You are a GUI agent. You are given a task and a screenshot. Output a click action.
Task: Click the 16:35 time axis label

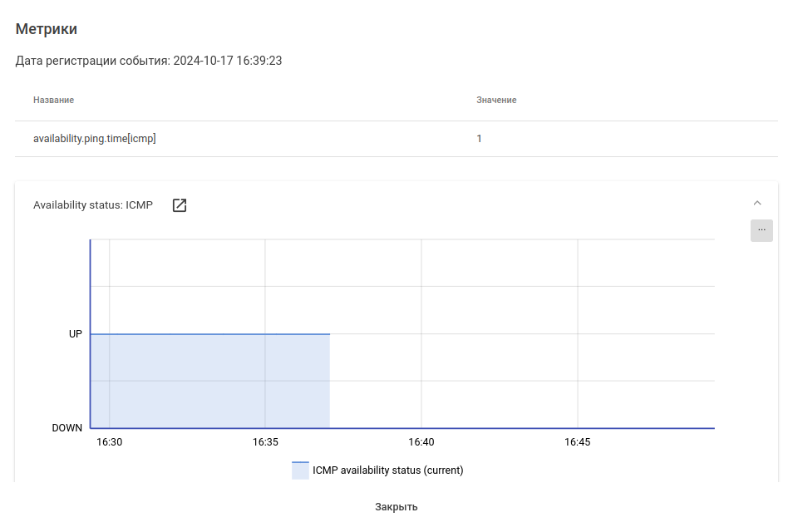pos(265,442)
